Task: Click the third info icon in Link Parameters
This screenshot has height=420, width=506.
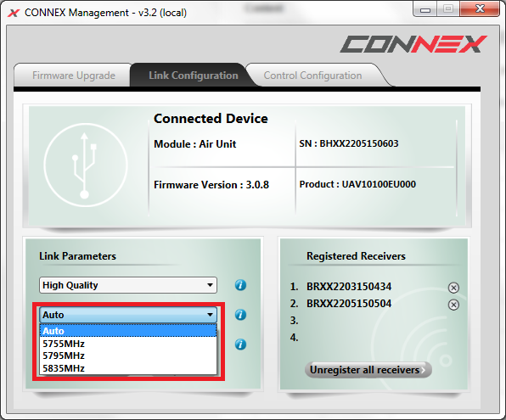Action: [x=240, y=344]
